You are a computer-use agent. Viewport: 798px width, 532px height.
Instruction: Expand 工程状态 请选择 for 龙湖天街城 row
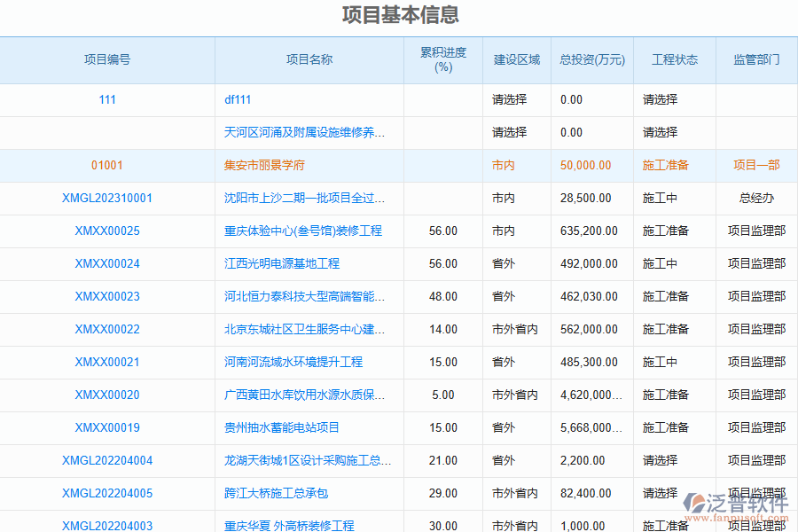(660, 460)
